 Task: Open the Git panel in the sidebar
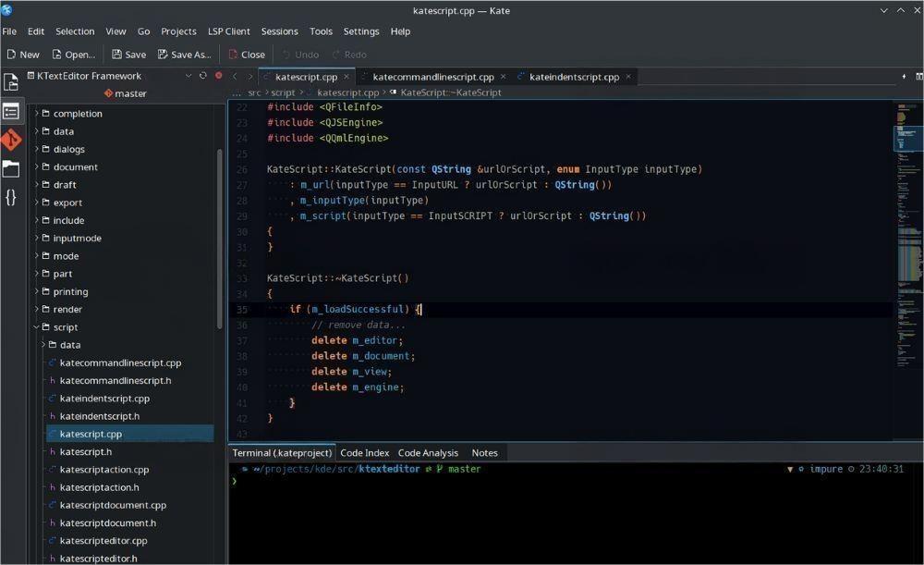[11, 140]
